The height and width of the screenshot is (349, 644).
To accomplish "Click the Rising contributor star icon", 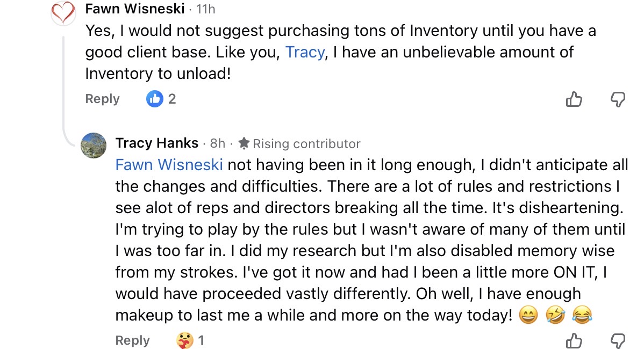I will click(x=244, y=143).
